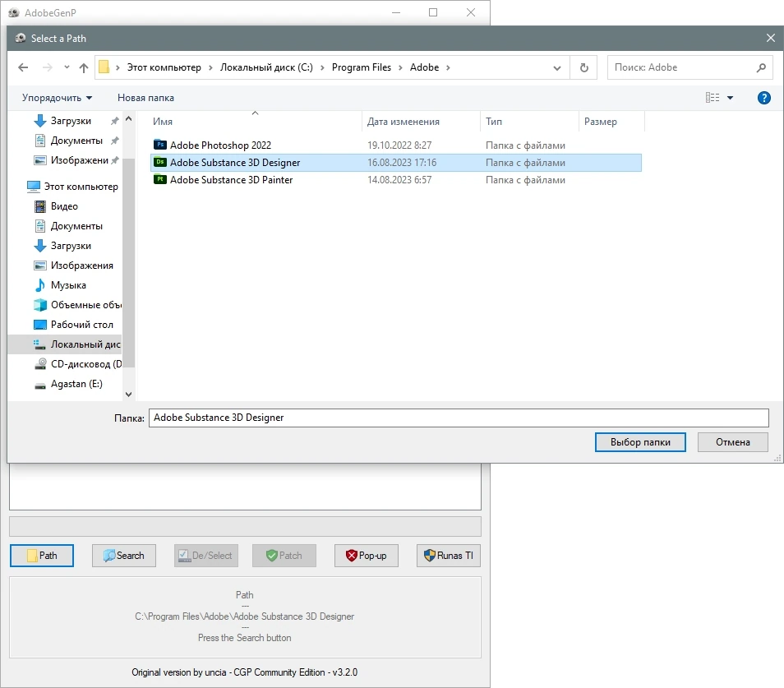Select 'Adobe' breadcrumb segment
This screenshot has height=688, width=784.
pos(425,67)
